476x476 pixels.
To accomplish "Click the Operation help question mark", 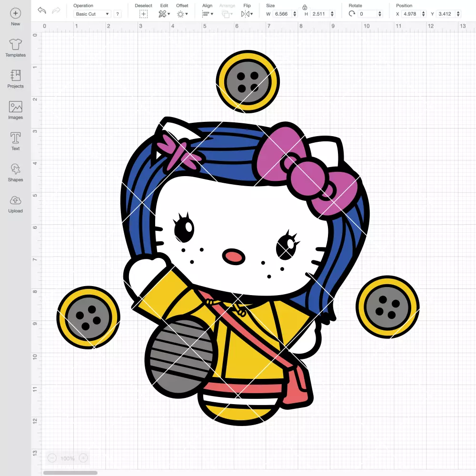I will (x=118, y=14).
